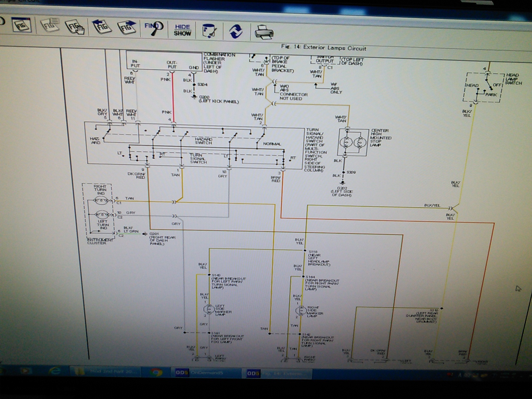This screenshot has width=532, height=399.
Task: Open the figure window icon in toolbar
Action: 22,25
